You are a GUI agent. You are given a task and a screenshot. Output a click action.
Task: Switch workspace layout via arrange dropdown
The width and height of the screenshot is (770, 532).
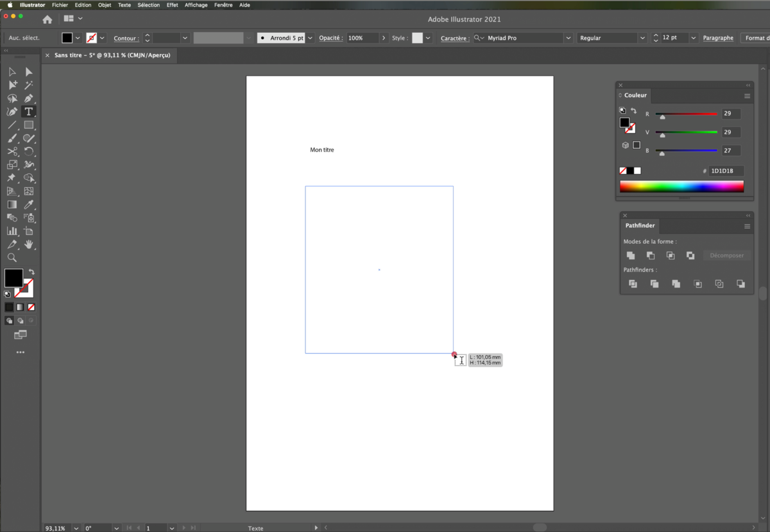[73, 19]
